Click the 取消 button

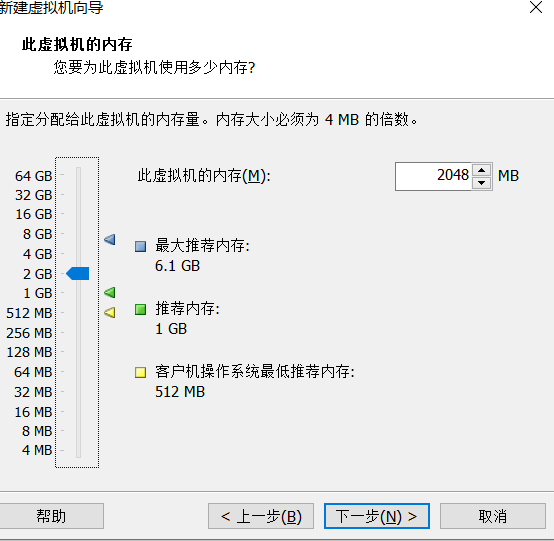pyautogui.click(x=493, y=516)
